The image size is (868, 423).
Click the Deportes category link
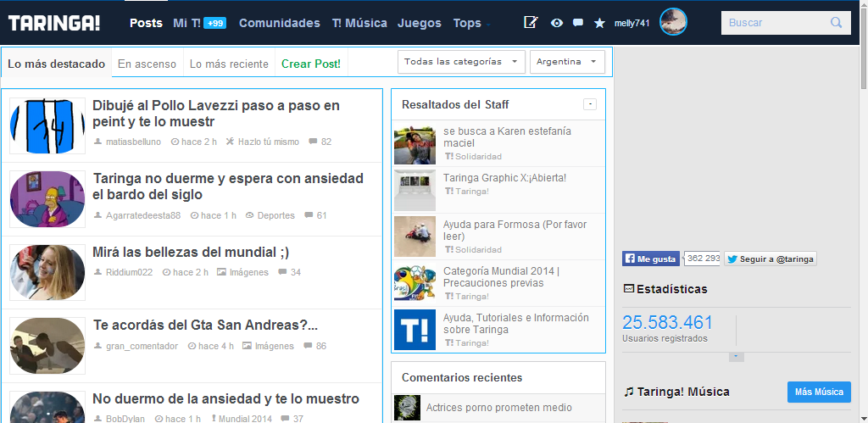pyautogui.click(x=276, y=215)
